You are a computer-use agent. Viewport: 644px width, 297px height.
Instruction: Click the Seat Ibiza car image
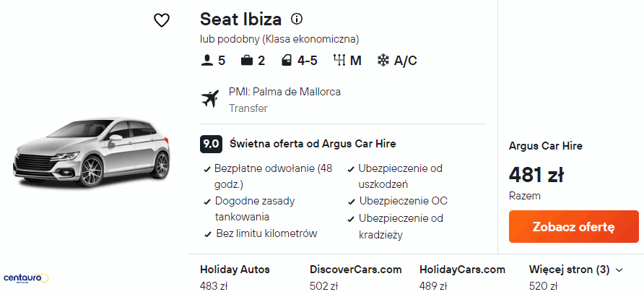point(93,152)
